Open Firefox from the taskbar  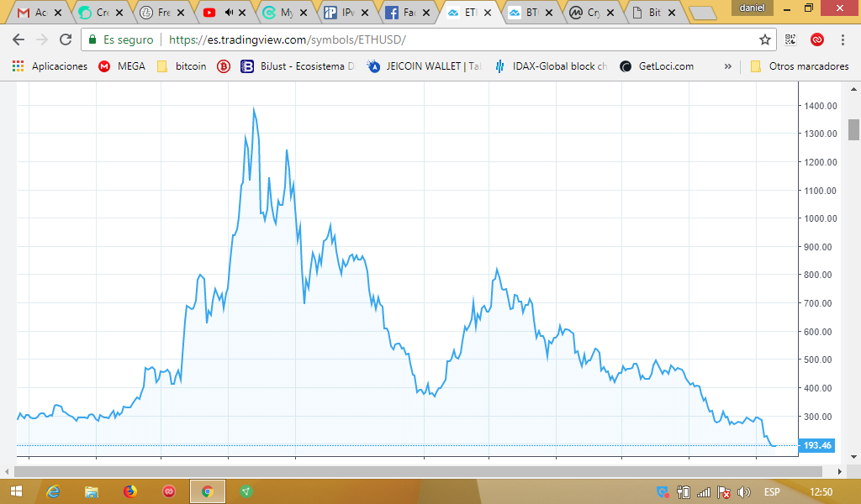(130, 491)
